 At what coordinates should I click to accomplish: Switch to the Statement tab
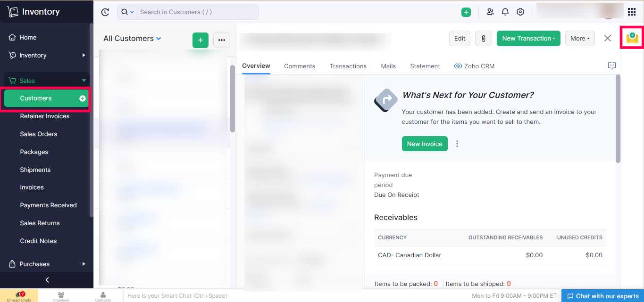point(425,66)
